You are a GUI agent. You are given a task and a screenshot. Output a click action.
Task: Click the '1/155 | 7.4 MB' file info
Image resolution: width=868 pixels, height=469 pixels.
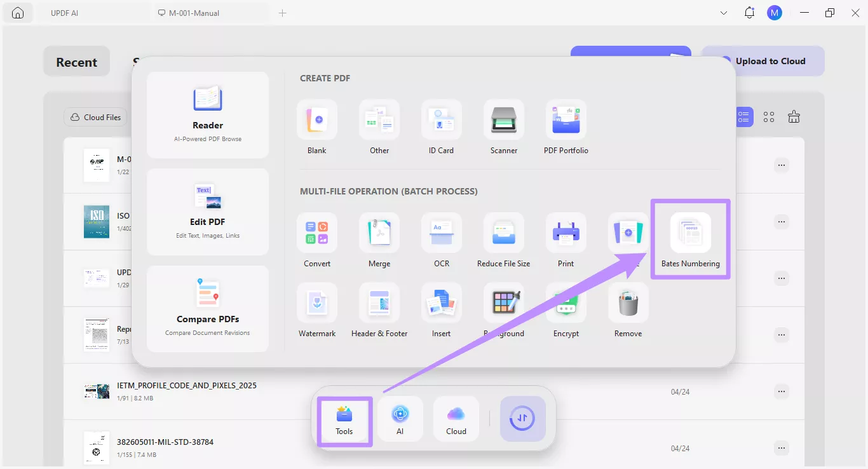tap(137, 455)
